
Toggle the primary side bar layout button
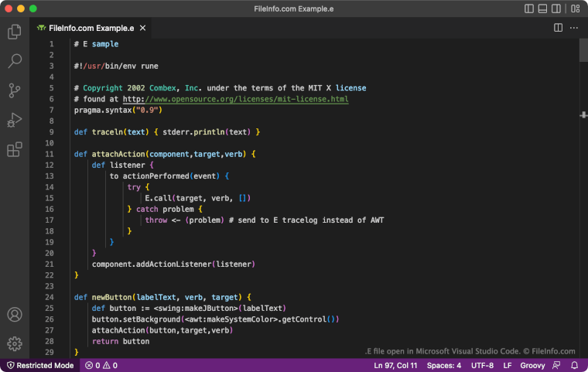coord(529,9)
